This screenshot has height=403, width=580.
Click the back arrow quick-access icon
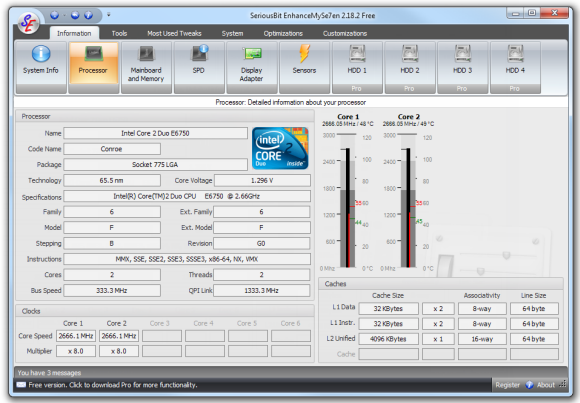(75, 15)
